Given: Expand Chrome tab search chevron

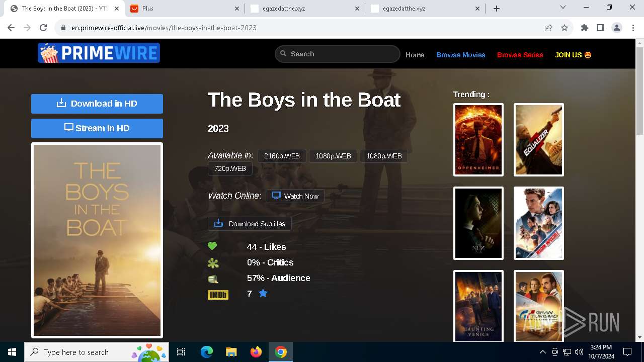Looking at the screenshot, I should coord(563,8).
